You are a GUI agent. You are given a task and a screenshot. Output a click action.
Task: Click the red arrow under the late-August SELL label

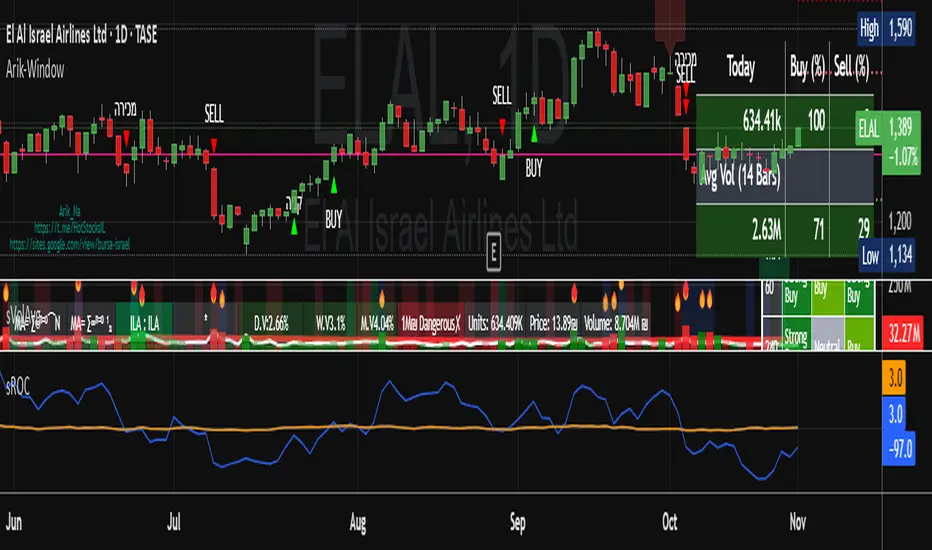pyautogui.click(x=502, y=125)
